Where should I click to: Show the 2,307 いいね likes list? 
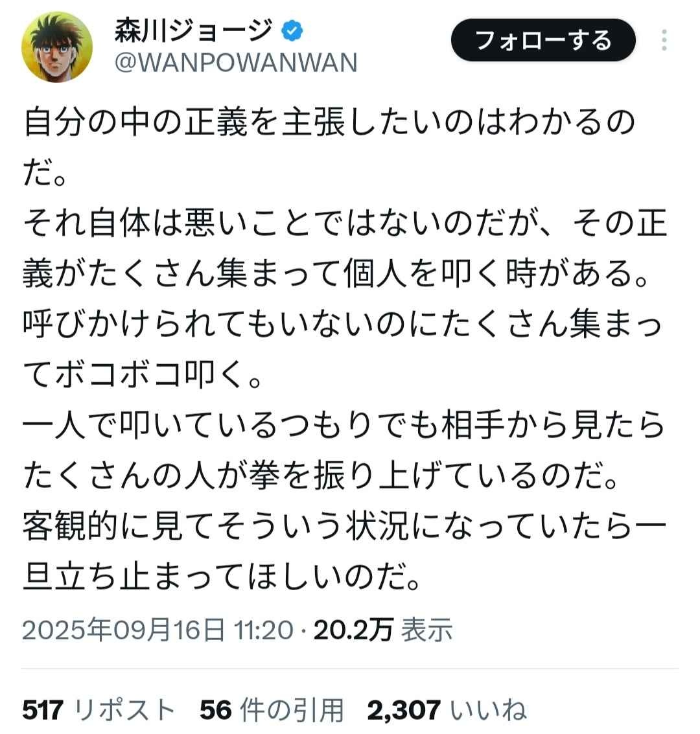[x=447, y=709]
